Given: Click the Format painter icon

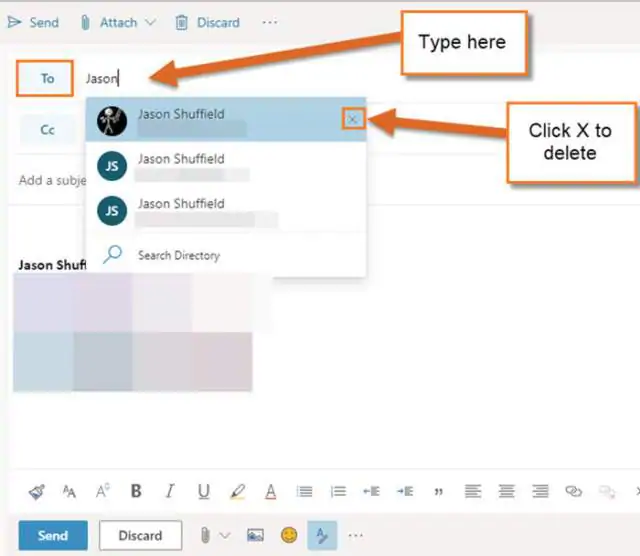Looking at the screenshot, I should pos(37,492).
